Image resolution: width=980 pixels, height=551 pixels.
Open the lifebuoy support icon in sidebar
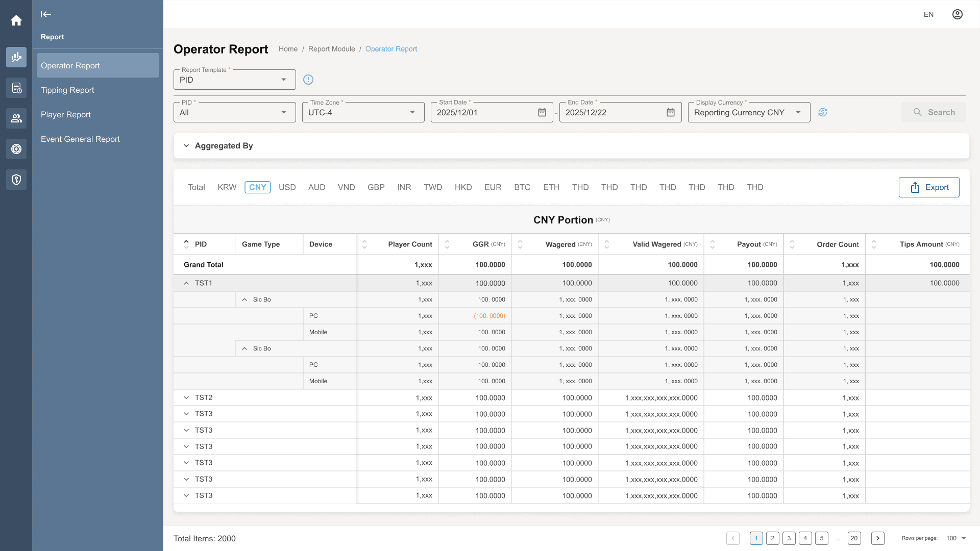16,149
